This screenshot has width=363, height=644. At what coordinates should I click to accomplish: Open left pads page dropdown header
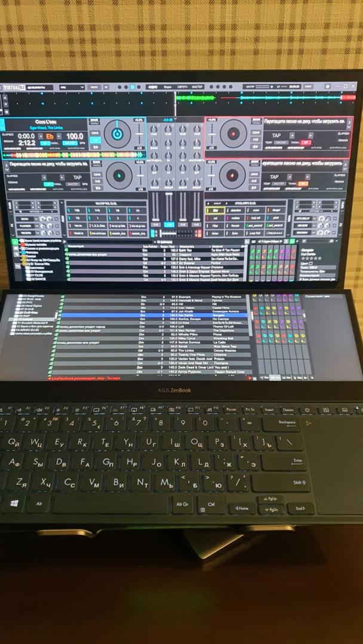pos(106,204)
